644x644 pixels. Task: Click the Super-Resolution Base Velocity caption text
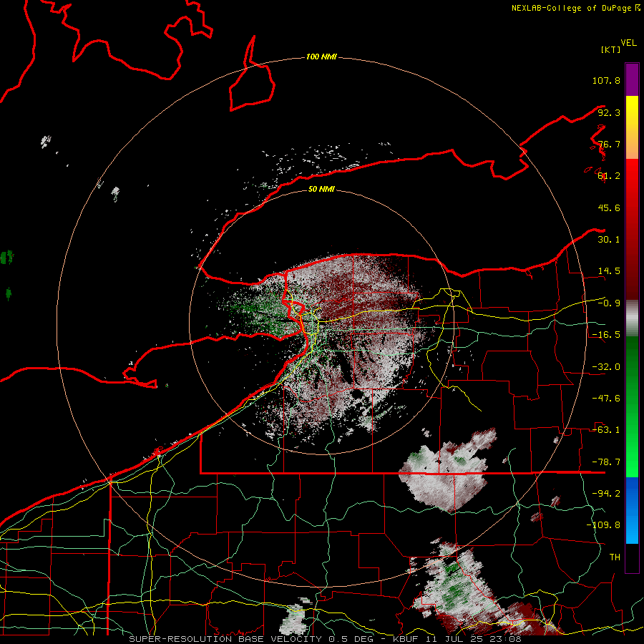click(325, 639)
